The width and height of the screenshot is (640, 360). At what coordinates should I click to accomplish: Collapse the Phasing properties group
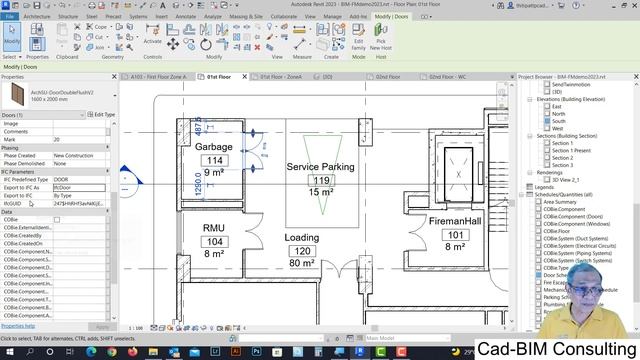pos(108,147)
